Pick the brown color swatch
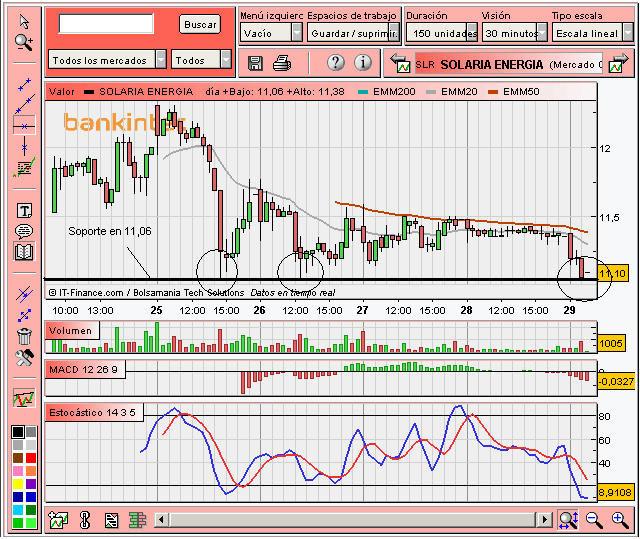Image resolution: width=640 pixels, height=539 pixels. pos(18,458)
